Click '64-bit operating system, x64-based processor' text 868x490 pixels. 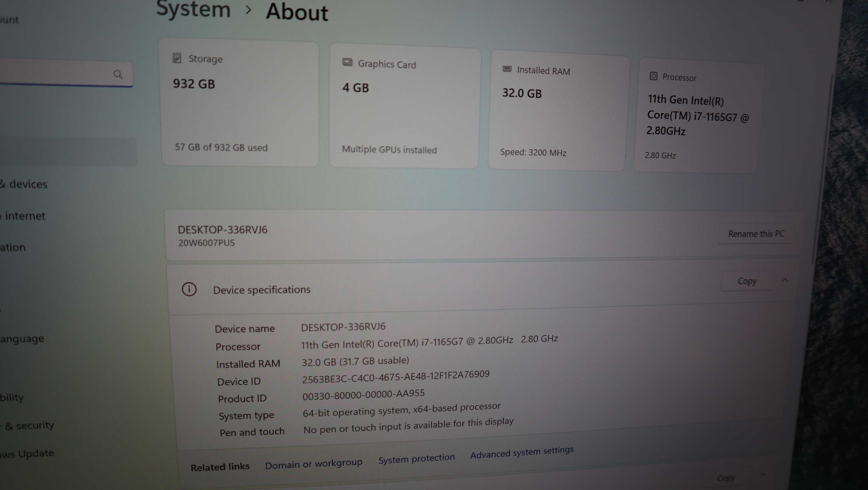401,410
